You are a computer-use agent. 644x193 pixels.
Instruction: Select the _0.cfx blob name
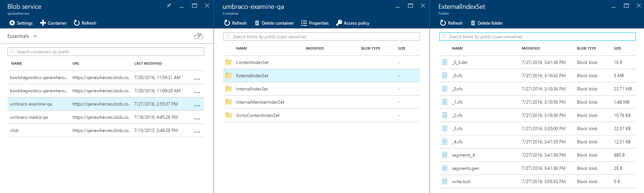(x=457, y=89)
